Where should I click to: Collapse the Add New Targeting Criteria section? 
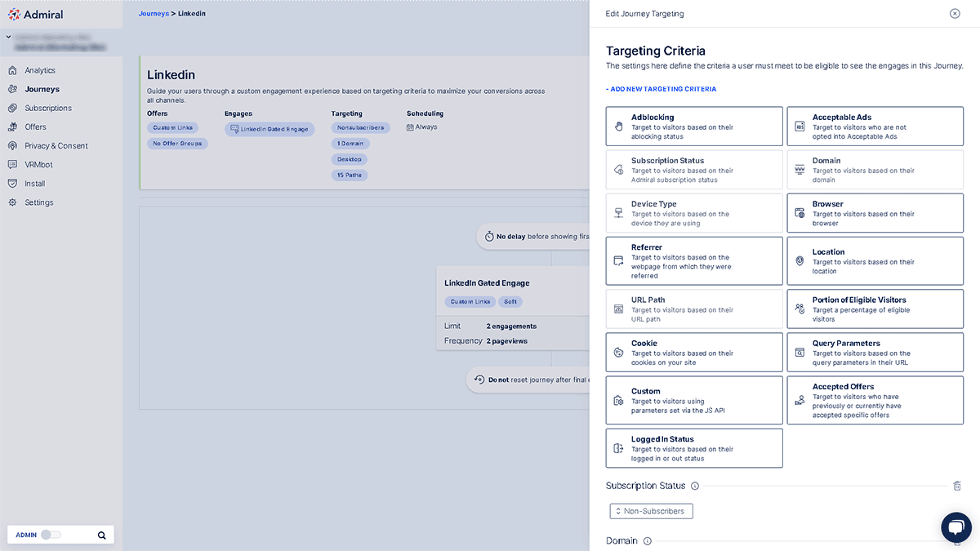[661, 89]
